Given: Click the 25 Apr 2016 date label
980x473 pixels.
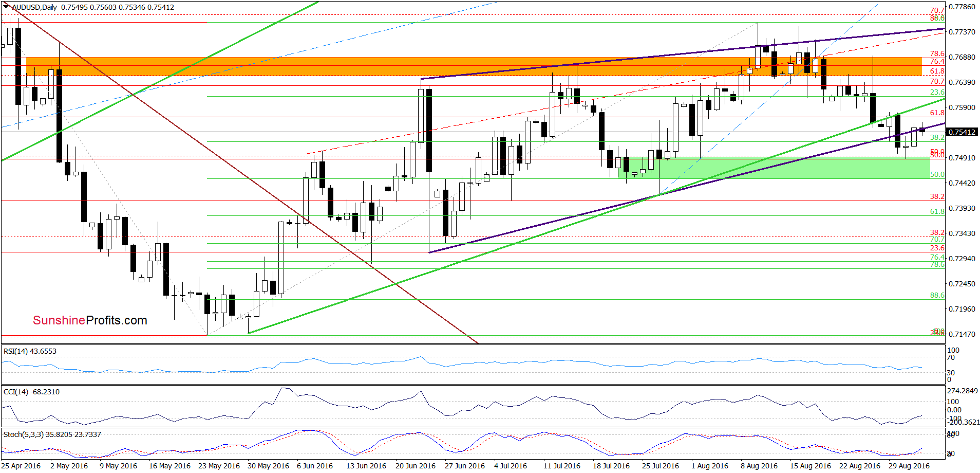Looking at the screenshot, I should pos(21,466).
